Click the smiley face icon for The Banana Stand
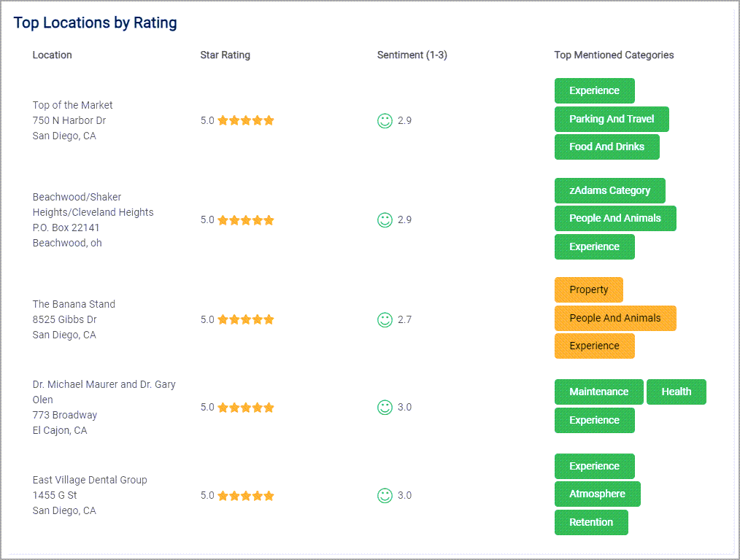Screen dimensions: 740x560 coord(385,319)
